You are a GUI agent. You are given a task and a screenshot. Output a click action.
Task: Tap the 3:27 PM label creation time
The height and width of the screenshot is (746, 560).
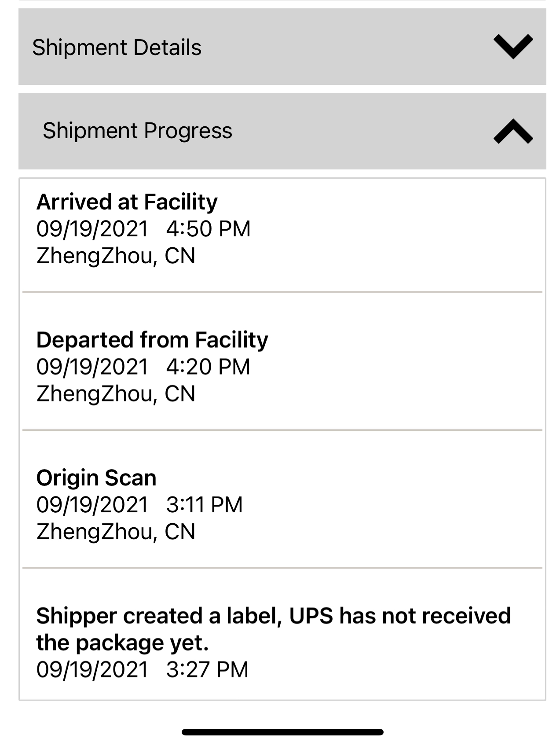click(207, 670)
